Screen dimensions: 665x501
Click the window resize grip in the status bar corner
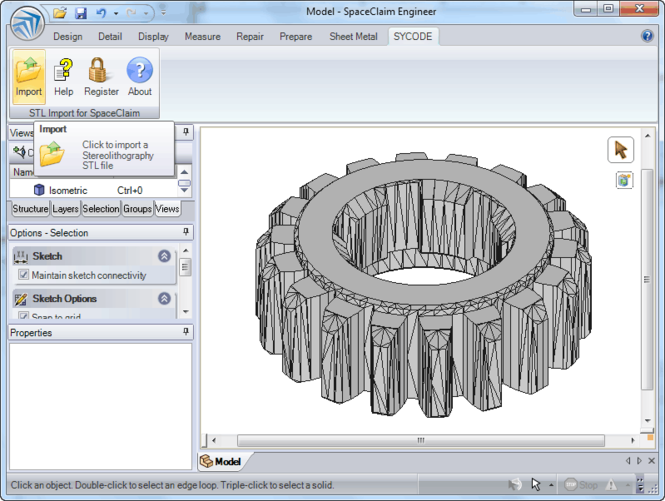654,489
